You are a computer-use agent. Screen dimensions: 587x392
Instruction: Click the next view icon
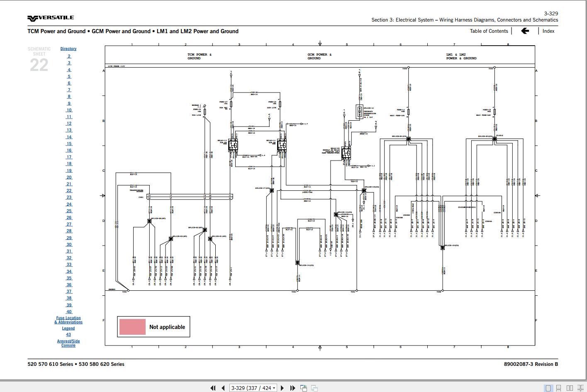[314, 388]
